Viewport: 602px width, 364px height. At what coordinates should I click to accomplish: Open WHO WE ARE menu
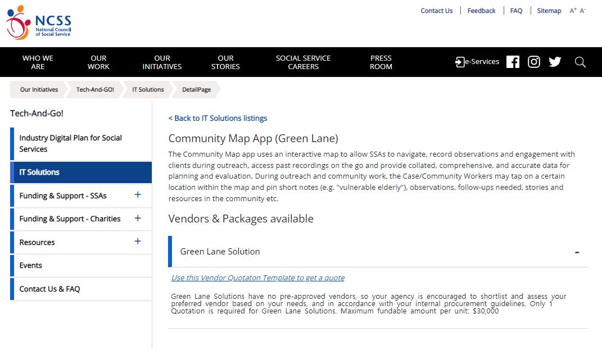(x=38, y=62)
